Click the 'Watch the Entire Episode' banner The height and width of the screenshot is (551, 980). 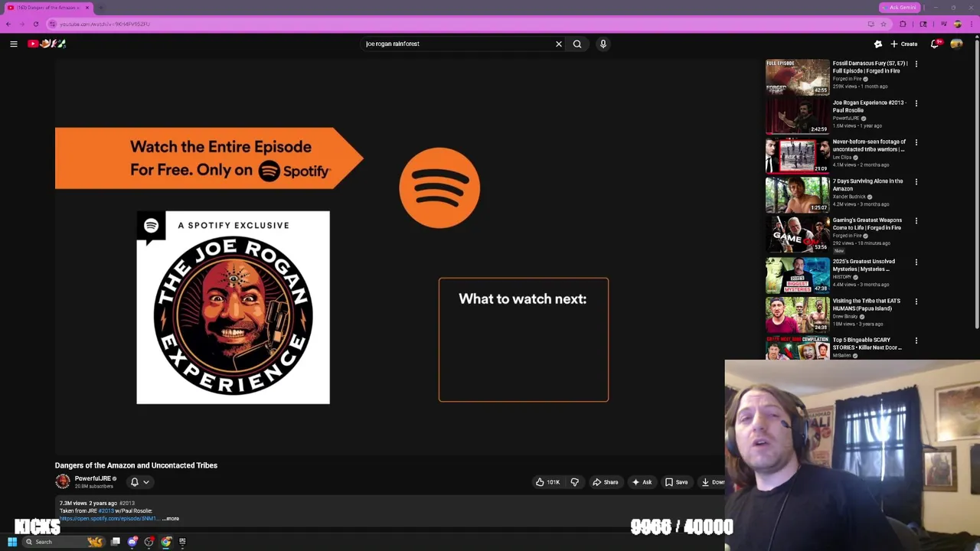point(209,158)
